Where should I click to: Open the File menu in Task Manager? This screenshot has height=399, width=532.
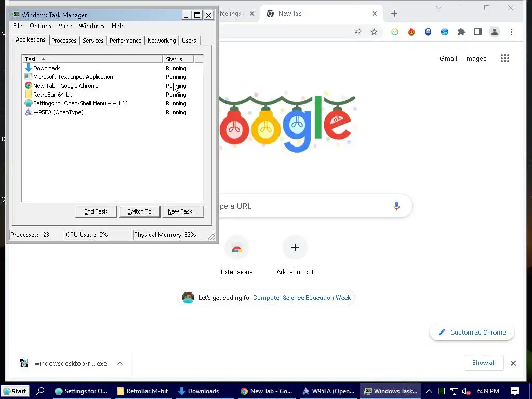point(18,26)
